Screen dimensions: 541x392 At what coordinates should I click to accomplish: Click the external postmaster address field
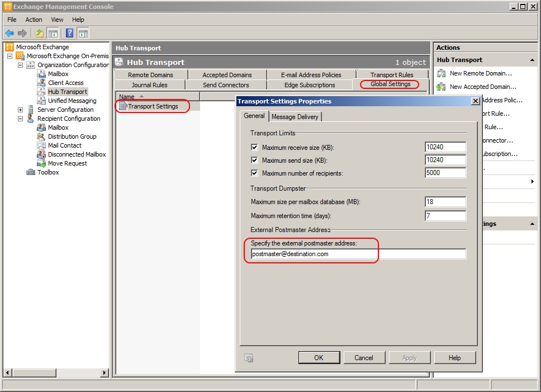point(358,254)
